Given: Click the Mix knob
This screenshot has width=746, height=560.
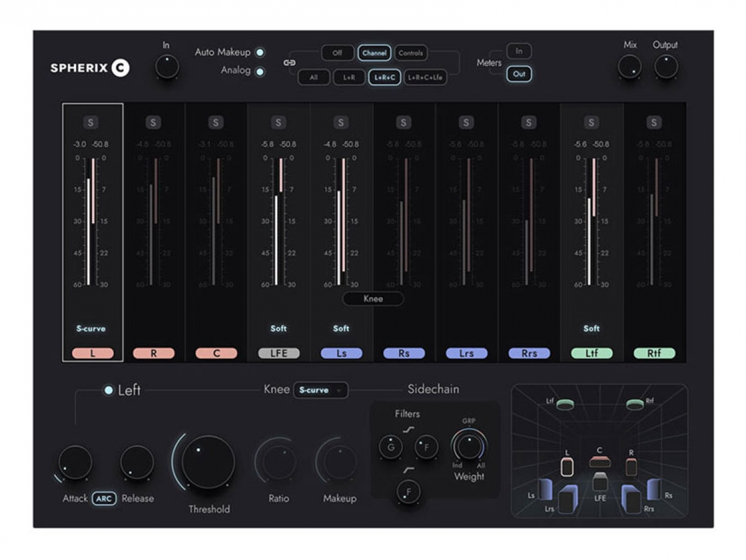Looking at the screenshot, I should tap(630, 67).
